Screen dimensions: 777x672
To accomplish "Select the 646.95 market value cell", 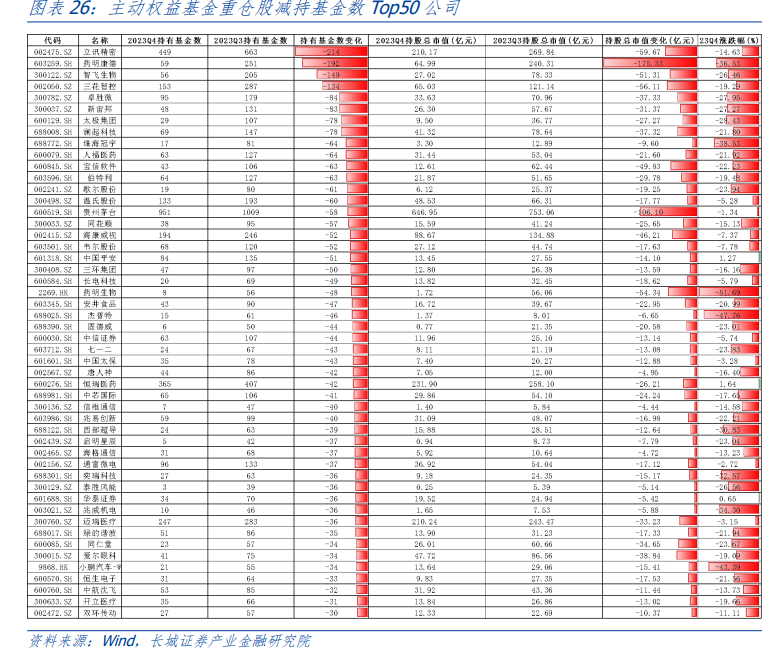I will tap(425, 212).
